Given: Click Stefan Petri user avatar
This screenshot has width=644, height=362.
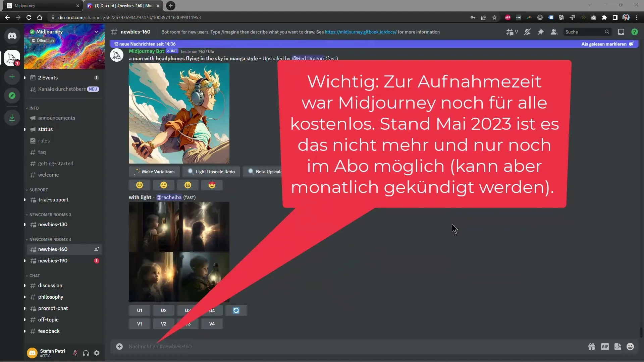Looking at the screenshot, I should pyautogui.click(x=32, y=353).
